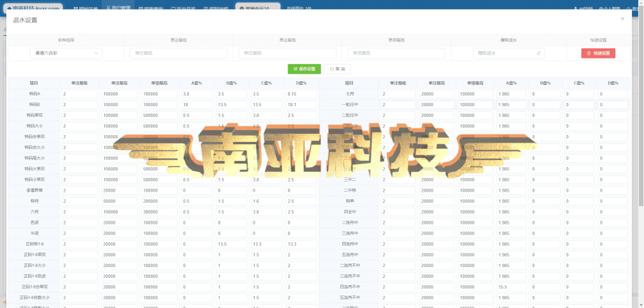Click 六肖 row D盘% field 2.5
The width and height of the screenshot is (644, 308).
[301, 212]
